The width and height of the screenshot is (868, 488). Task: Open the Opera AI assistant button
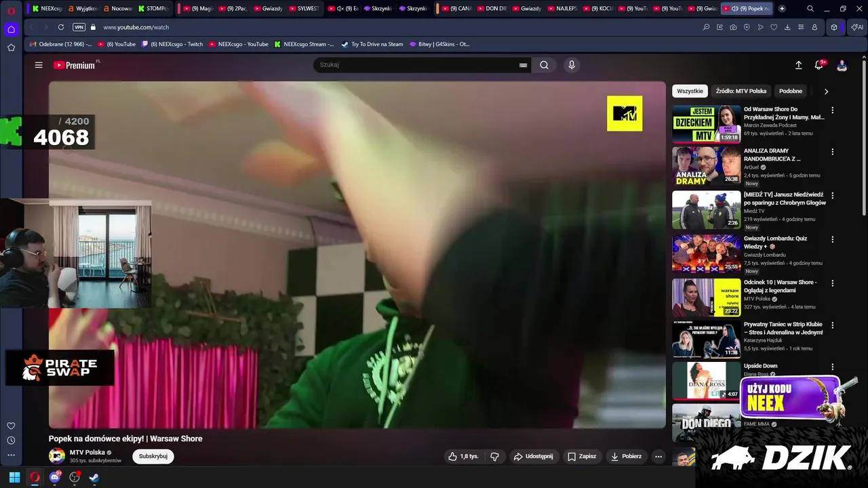pyautogui.click(x=856, y=27)
